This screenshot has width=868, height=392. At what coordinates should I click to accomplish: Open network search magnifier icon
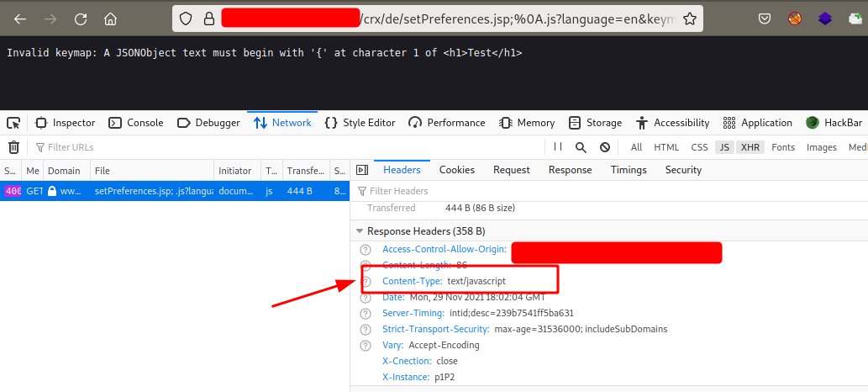pyautogui.click(x=581, y=147)
